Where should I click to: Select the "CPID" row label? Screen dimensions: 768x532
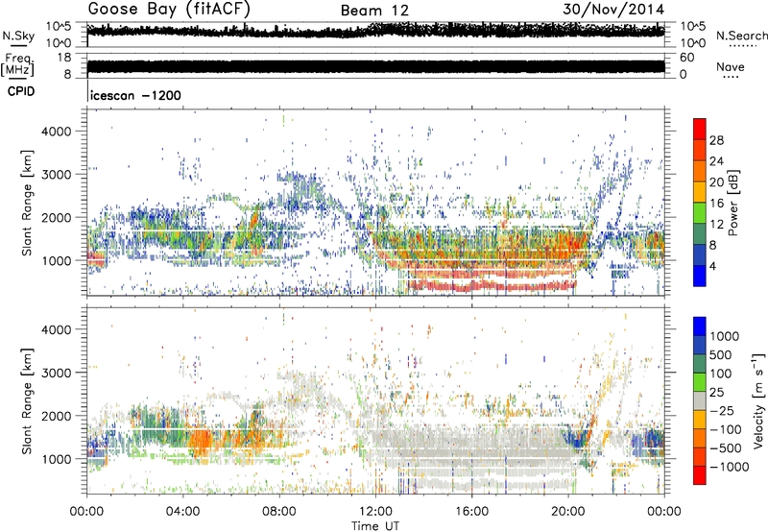pos(21,91)
